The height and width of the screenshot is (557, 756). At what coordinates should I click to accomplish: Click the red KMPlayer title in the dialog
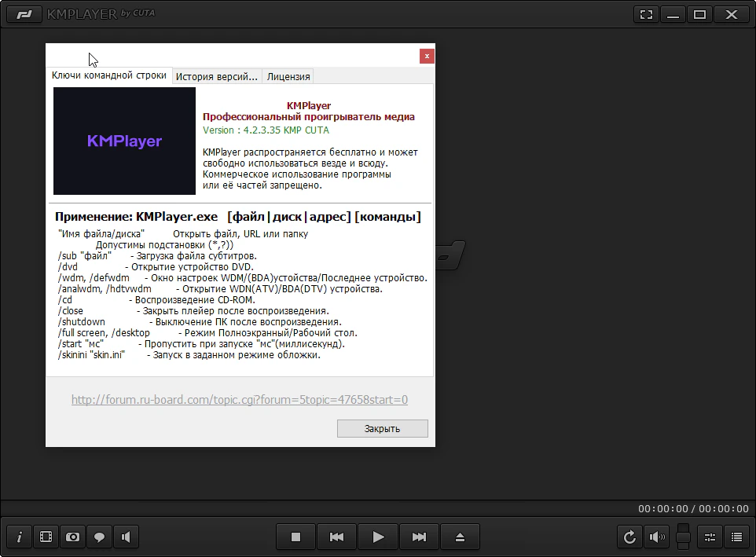pos(309,105)
